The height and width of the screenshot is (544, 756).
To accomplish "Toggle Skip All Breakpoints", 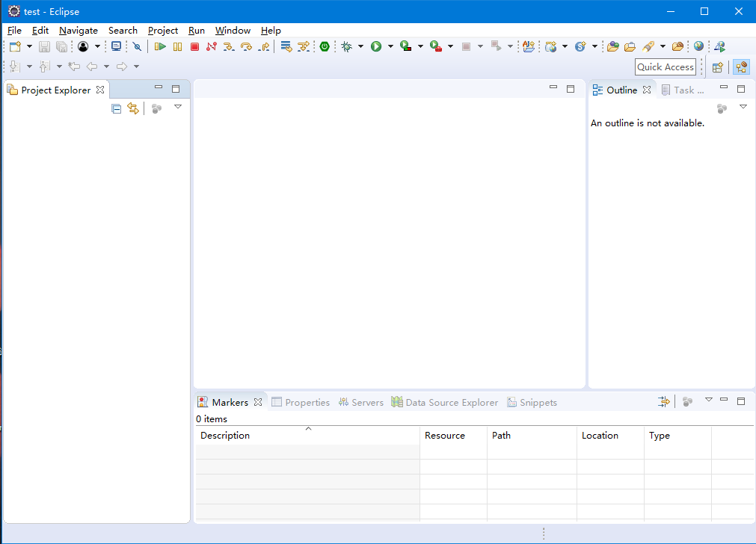I will click(x=137, y=46).
